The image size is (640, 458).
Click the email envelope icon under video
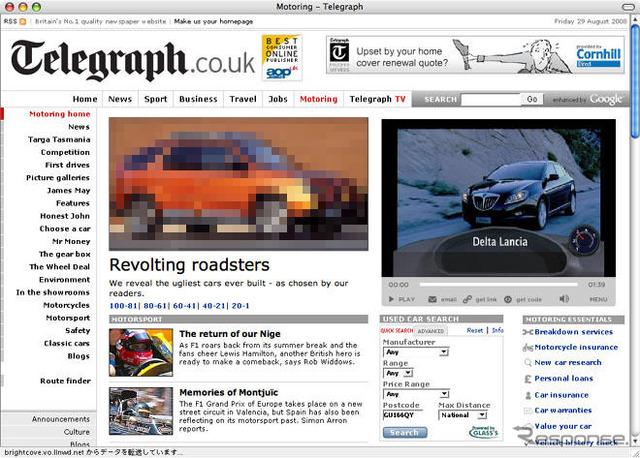click(432, 299)
